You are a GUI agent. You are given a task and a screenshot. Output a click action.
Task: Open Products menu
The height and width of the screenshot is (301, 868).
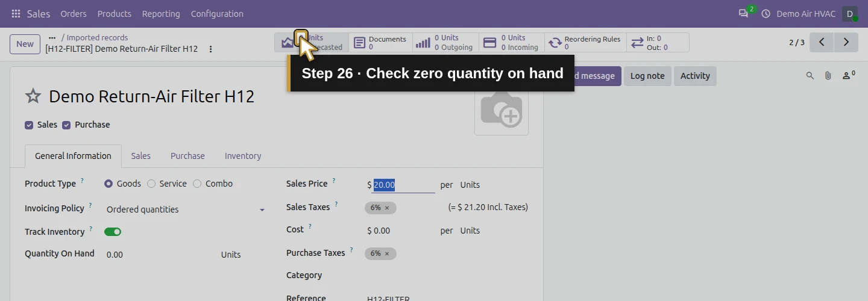(x=115, y=13)
